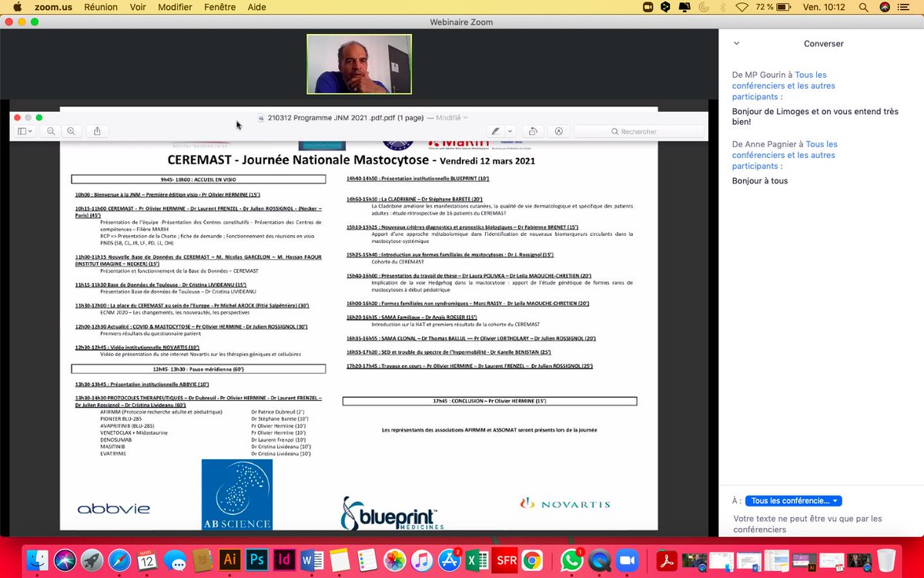Viewport: 924px width, 578px height.
Task: Open Adobe Acrobat in the dock
Action: [x=667, y=560]
